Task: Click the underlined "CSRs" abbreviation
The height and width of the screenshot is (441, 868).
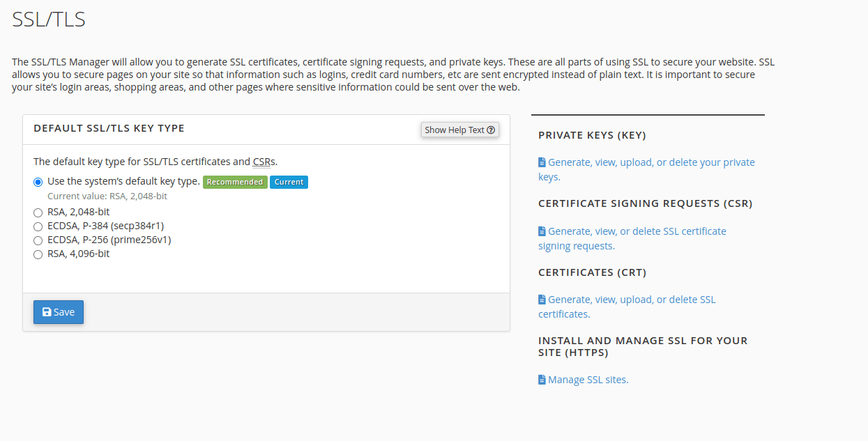Action: [263, 161]
